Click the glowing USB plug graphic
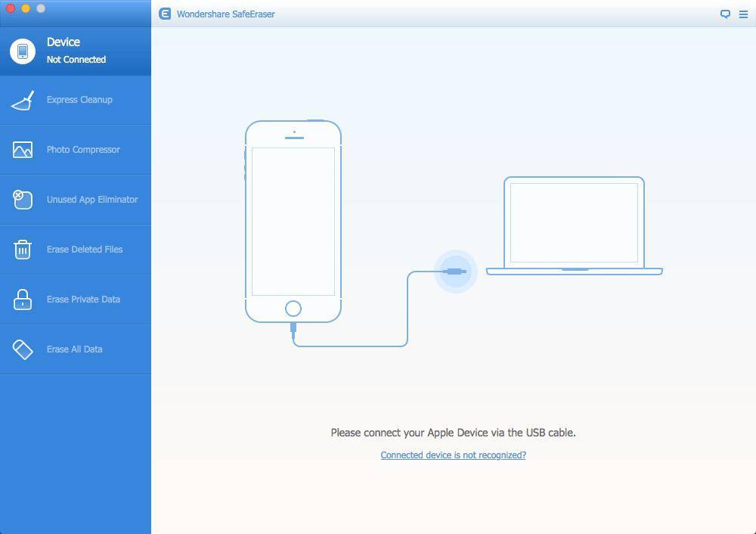Viewport: 756px width, 534px height. 456,272
